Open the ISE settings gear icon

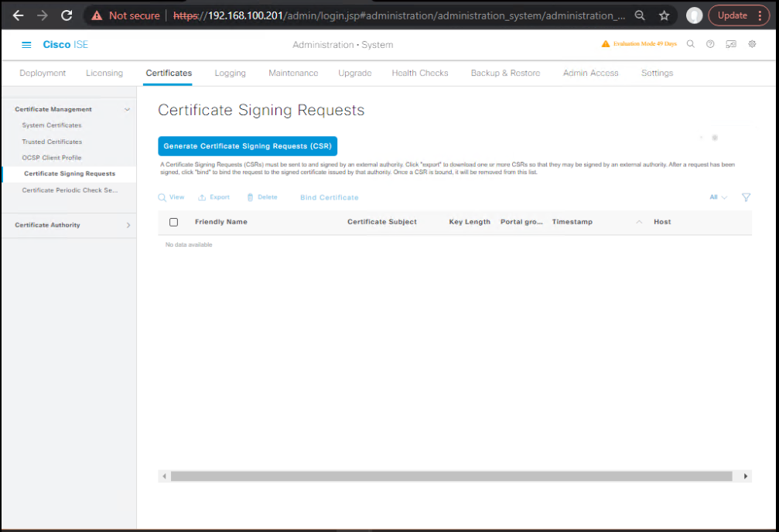[752, 44]
